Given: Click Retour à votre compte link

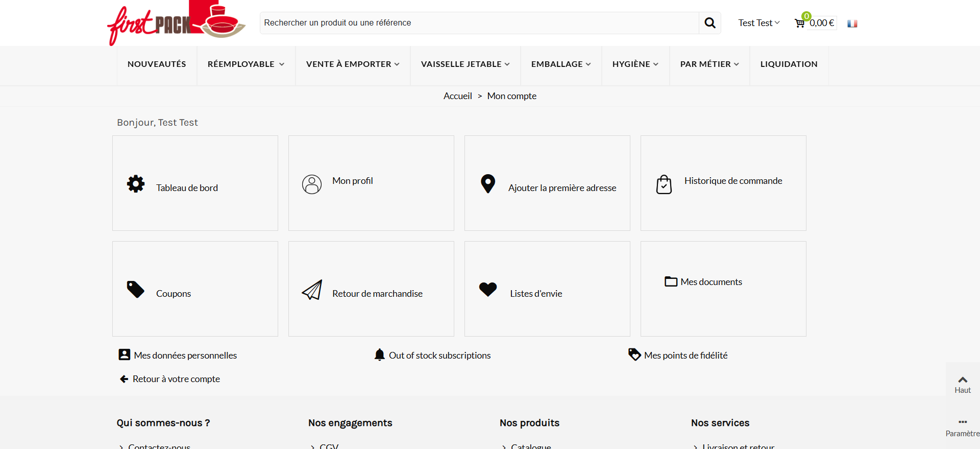Looking at the screenshot, I should click(x=176, y=379).
